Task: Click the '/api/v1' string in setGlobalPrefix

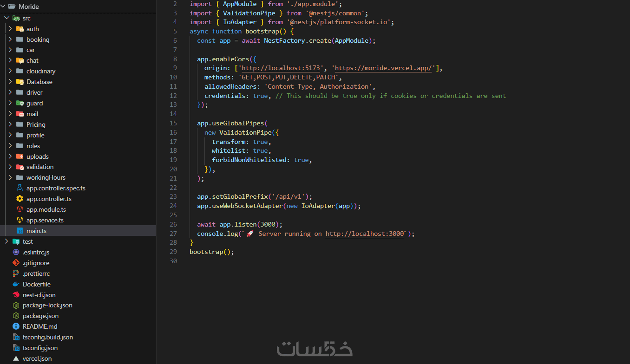Action: 288,196
